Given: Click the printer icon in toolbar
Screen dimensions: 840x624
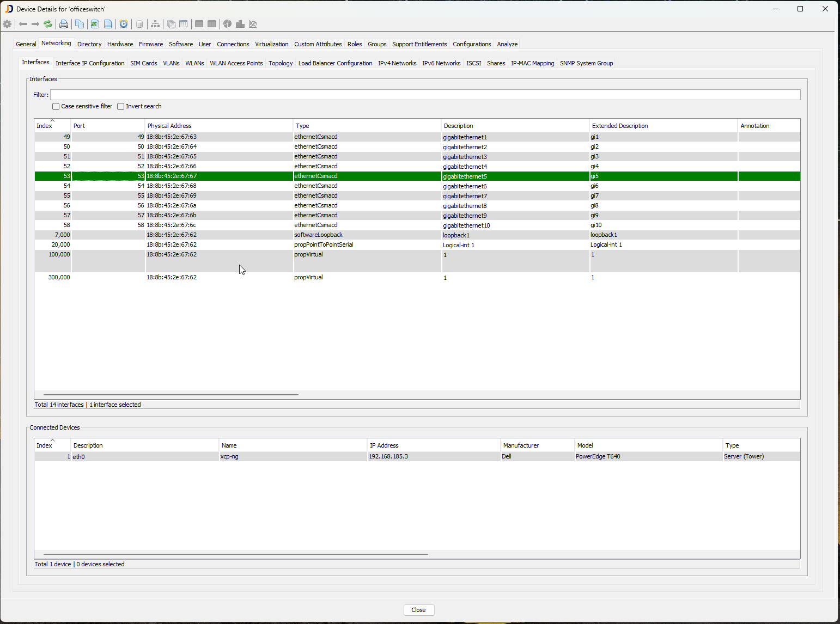Looking at the screenshot, I should [x=64, y=24].
